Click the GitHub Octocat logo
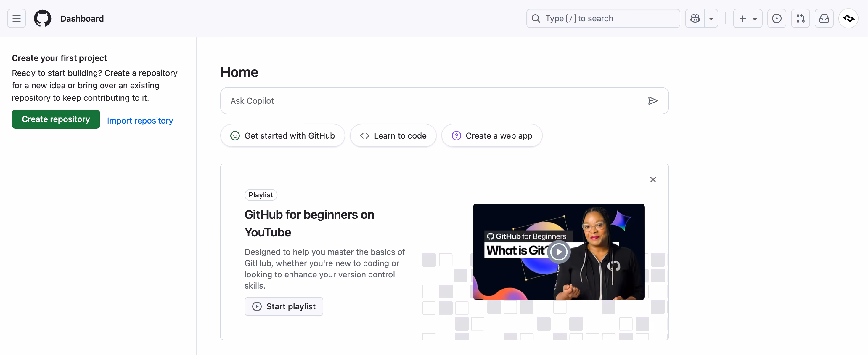Viewport: 868px width, 355px height. coord(42,19)
